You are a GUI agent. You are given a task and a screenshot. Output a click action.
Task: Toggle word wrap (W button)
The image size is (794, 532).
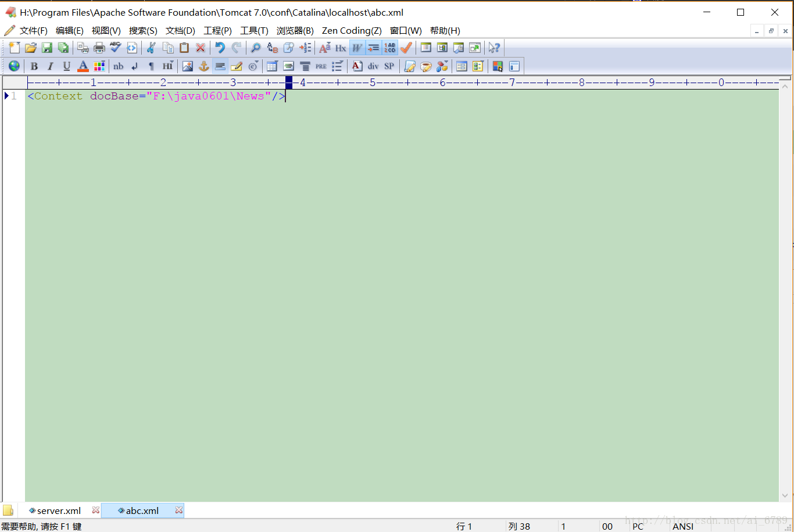click(357, 48)
